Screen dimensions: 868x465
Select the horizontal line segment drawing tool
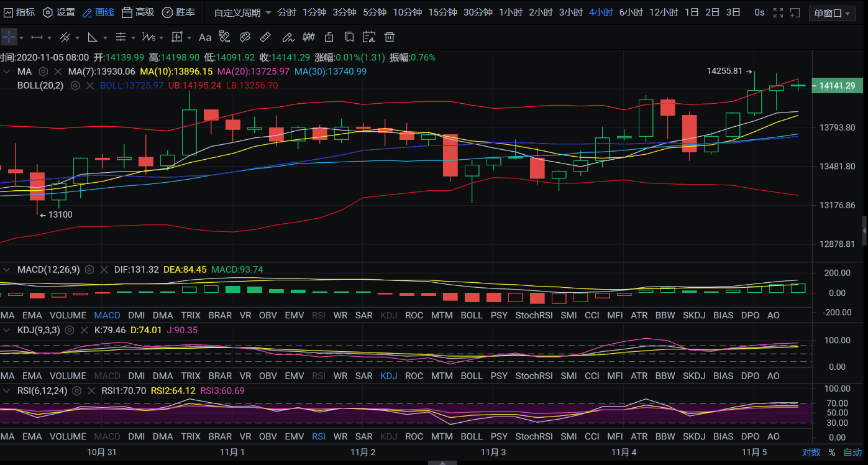click(37, 37)
